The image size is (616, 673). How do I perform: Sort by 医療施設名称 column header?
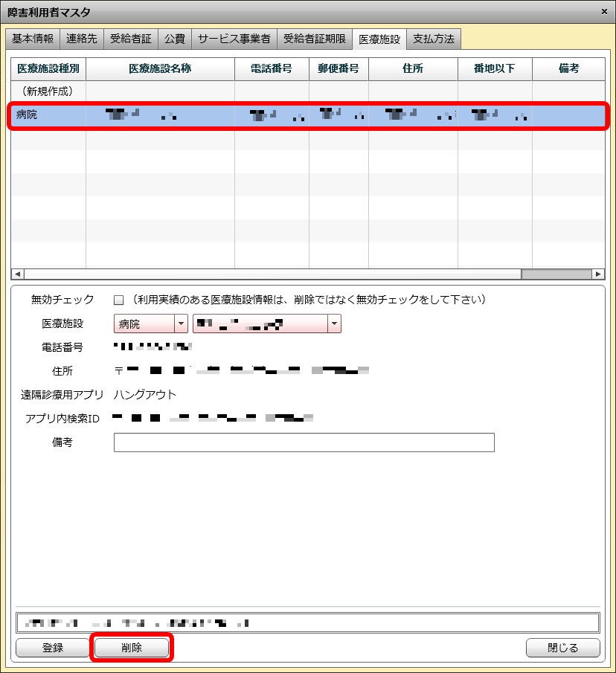coord(160,68)
